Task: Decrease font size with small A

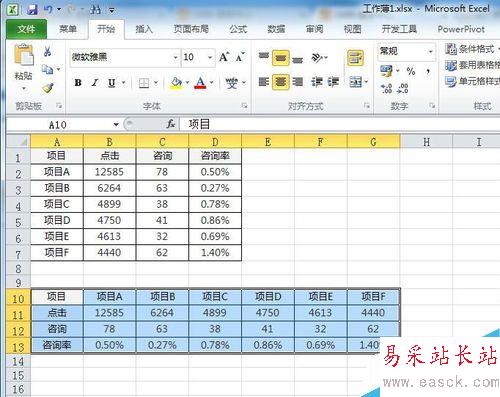Action: click(240, 57)
